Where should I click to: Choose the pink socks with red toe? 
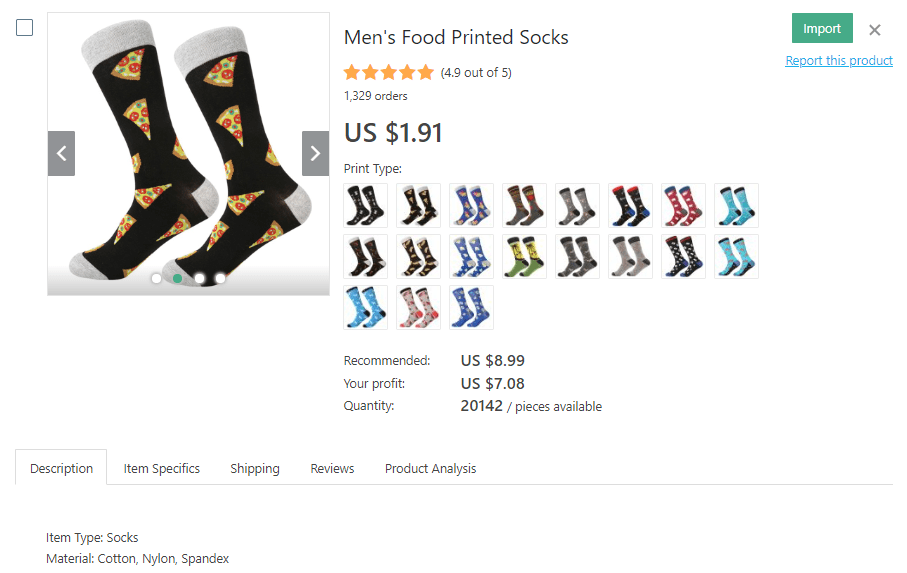(418, 307)
